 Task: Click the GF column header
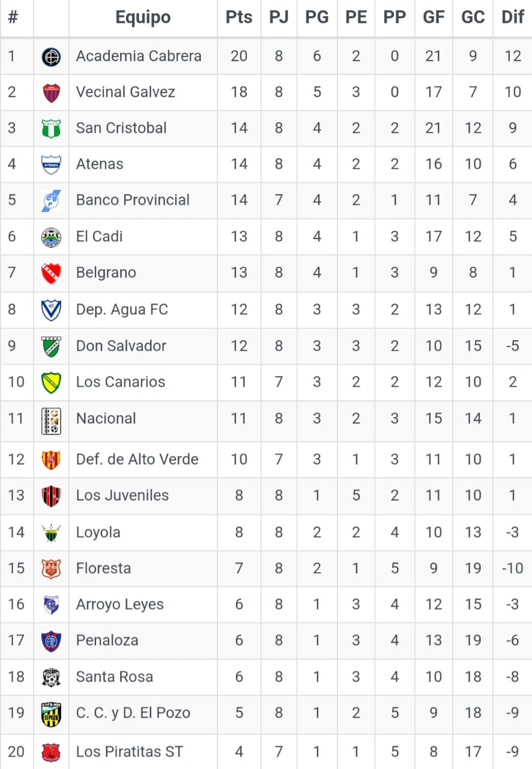click(x=434, y=17)
